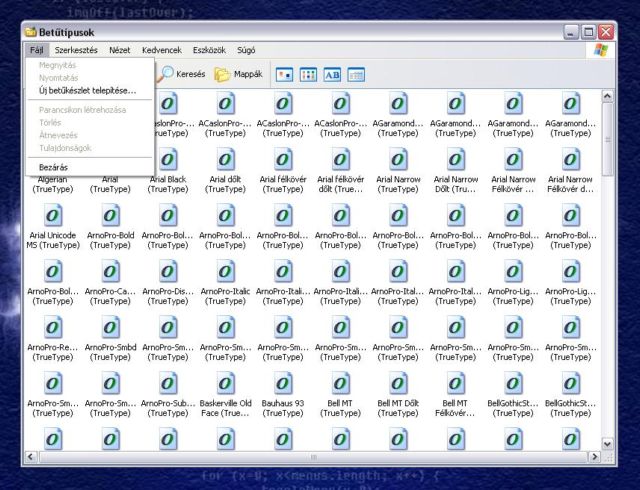Click the Keresés search toolbar button
Viewport: 640px width, 490px height.
182,74
